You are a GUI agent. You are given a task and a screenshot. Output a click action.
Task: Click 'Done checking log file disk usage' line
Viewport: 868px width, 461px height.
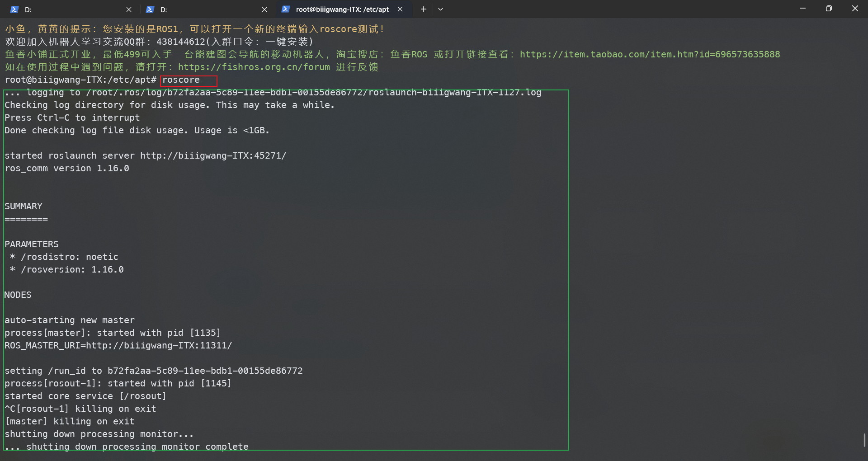[137, 130]
